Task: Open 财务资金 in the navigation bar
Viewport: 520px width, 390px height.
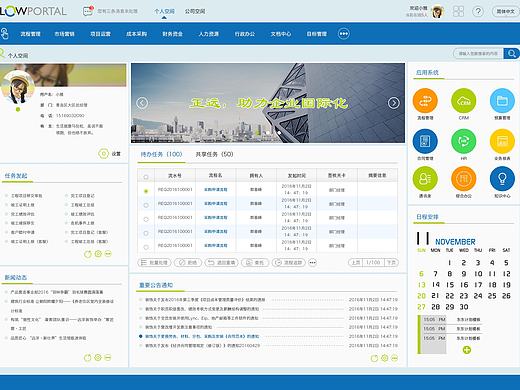Action: (x=172, y=34)
